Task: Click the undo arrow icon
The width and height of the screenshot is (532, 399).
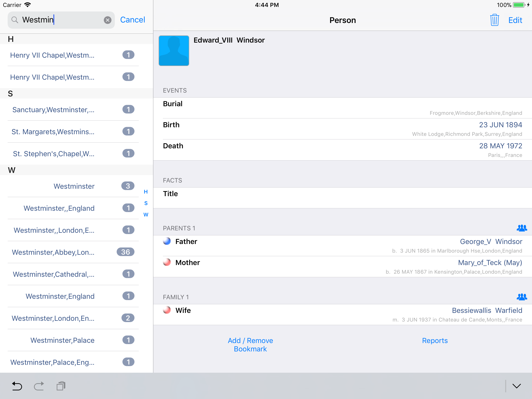Action: 17,386
